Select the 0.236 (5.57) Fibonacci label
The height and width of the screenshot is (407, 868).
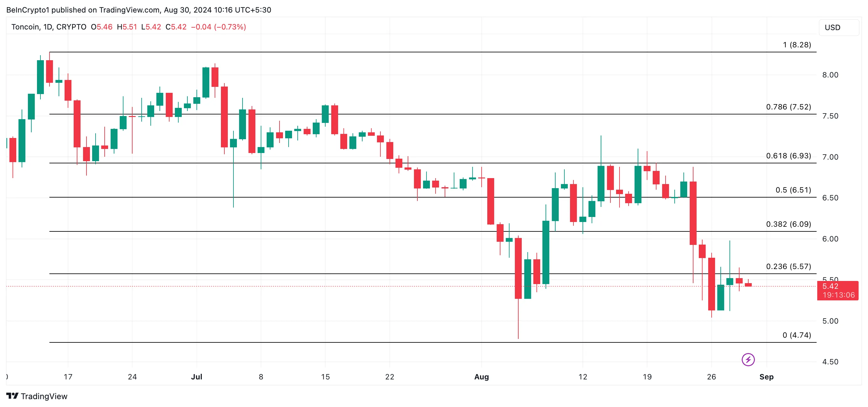[788, 267]
